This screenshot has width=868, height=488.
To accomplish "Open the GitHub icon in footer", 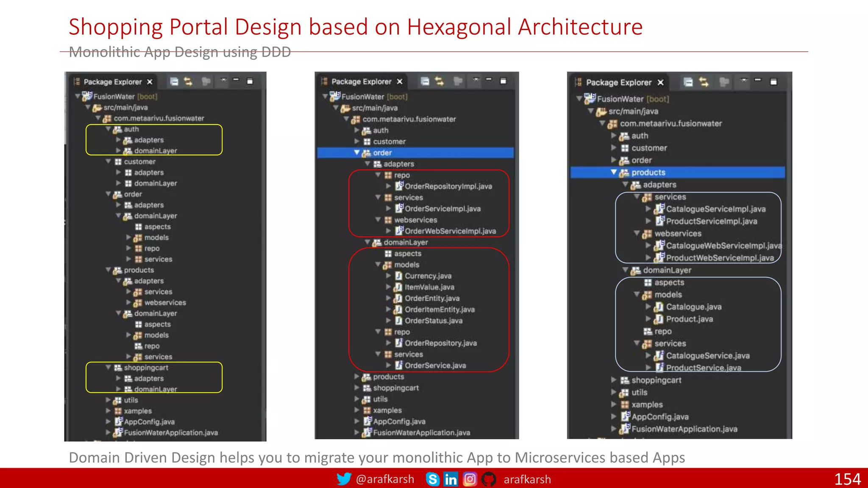I will click(x=488, y=479).
